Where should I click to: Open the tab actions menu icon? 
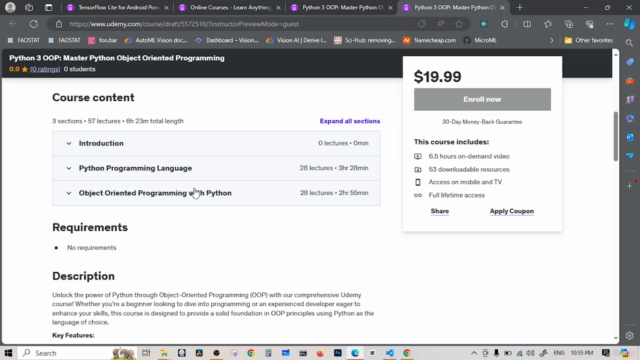coord(48,7)
